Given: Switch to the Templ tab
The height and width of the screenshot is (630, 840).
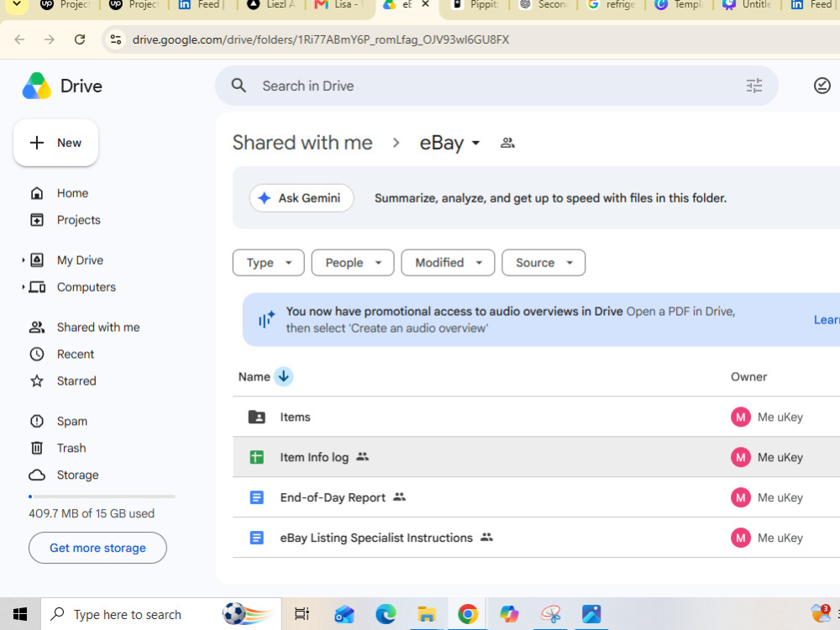Looking at the screenshot, I should 678,5.
